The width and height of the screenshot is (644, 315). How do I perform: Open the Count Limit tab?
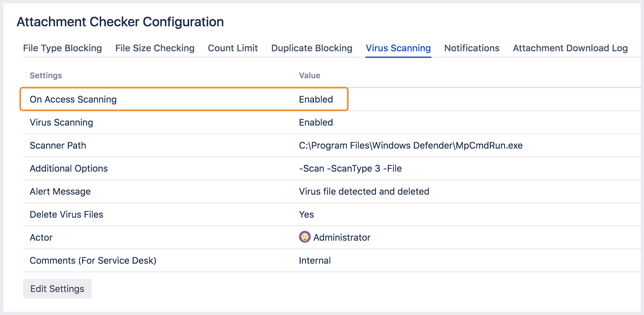(232, 48)
